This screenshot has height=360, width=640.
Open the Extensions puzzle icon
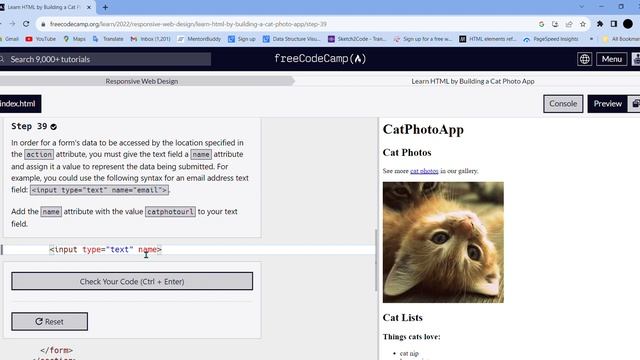[600, 24]
